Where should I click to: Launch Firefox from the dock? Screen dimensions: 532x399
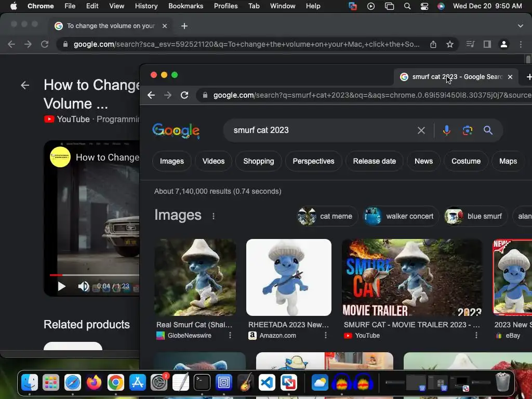click(94, 383)
